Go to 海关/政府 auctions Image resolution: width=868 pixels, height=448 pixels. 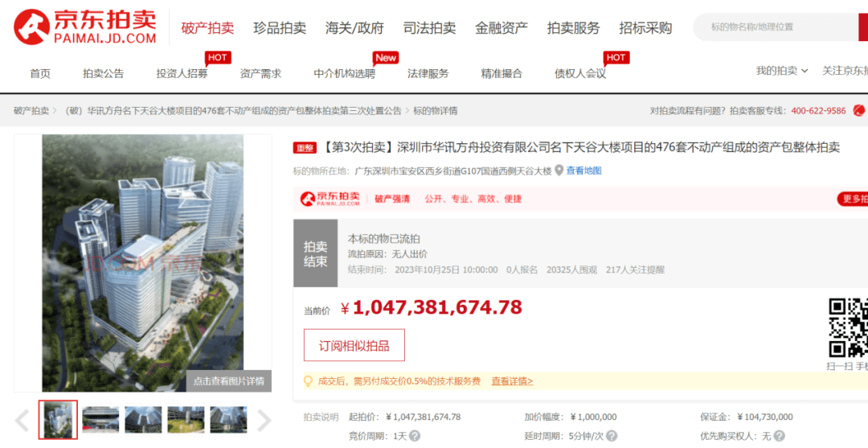pyautogui.click(x=354, y=27)
